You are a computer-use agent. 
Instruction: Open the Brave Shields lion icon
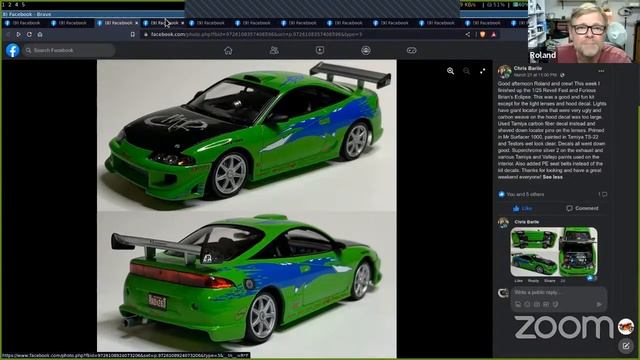[x=483, y=34]
